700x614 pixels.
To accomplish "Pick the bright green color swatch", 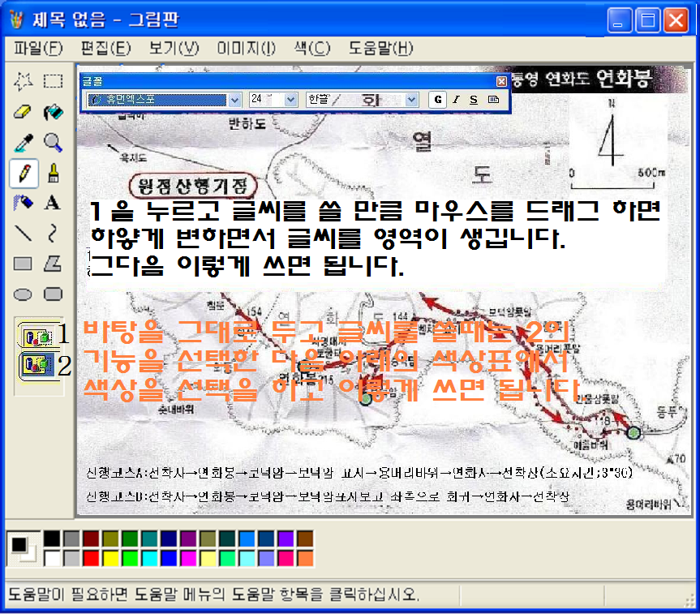I will 130,558.
